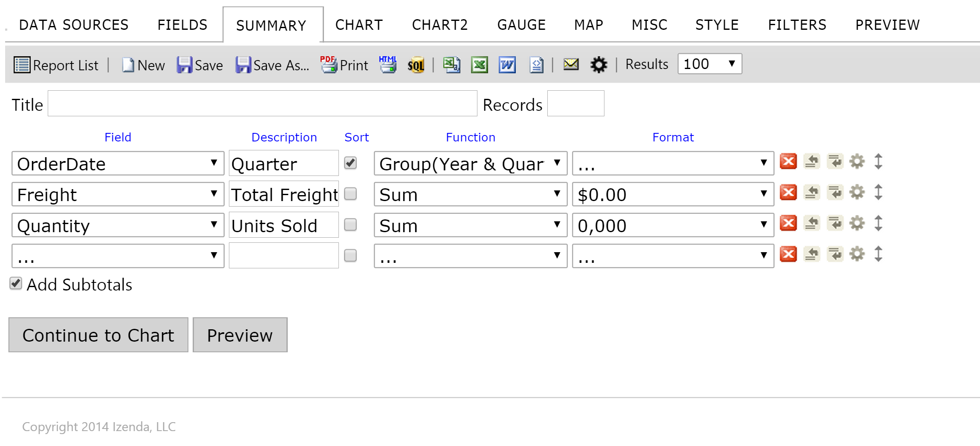Open the $0.00 format dropdown
980x446 pixels.
pyautogui.click(x=673, y=194)
